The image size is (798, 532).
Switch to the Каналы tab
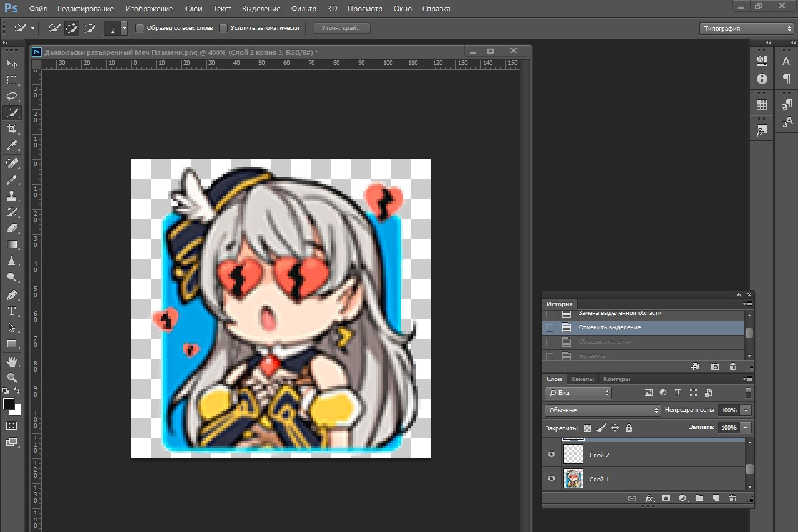(582, 379)
